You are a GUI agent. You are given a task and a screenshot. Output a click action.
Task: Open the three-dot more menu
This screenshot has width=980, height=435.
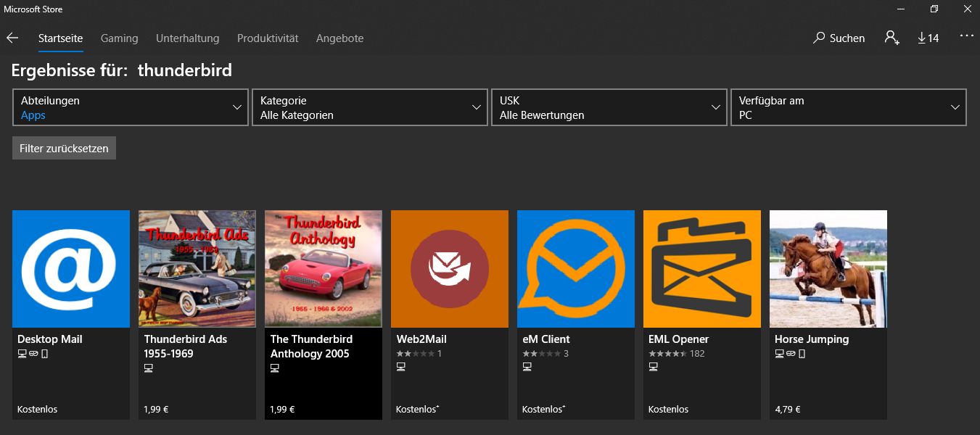(x=966, y=35)
